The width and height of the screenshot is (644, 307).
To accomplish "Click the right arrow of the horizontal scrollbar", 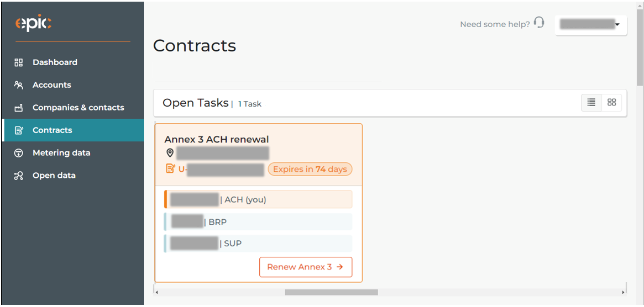I will pyautogui.click(x=623, y=292).
